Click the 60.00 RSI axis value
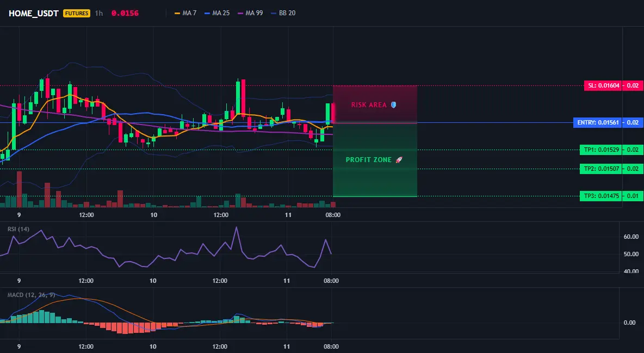 click(631, 237)
